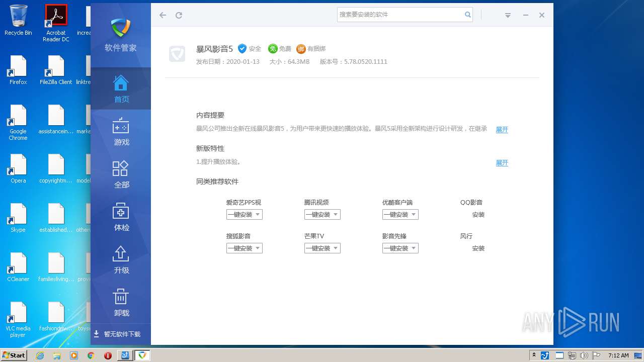
Task: Go to 首页 home section
Action: pos(121,88)
